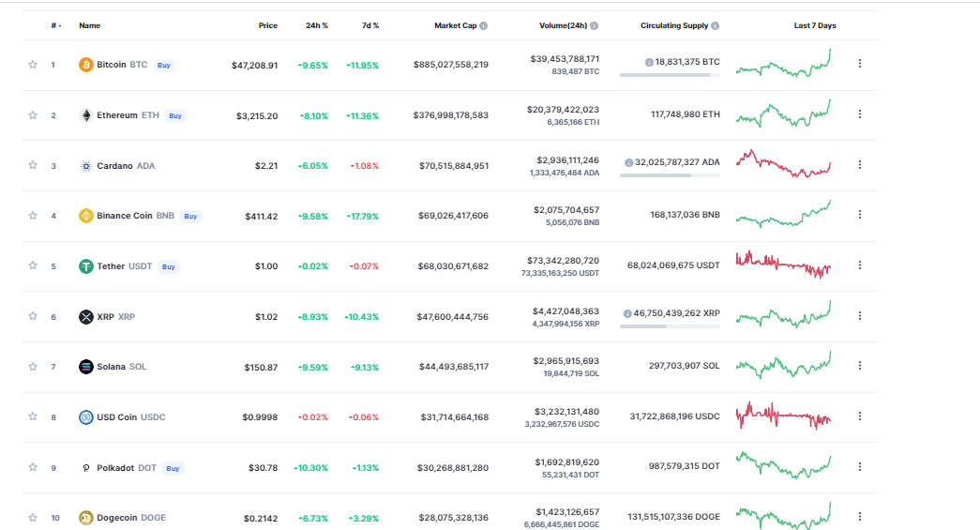Open Bitcoin 7-day sparkline chart
980x530 pixels.
tap(784, 64)
